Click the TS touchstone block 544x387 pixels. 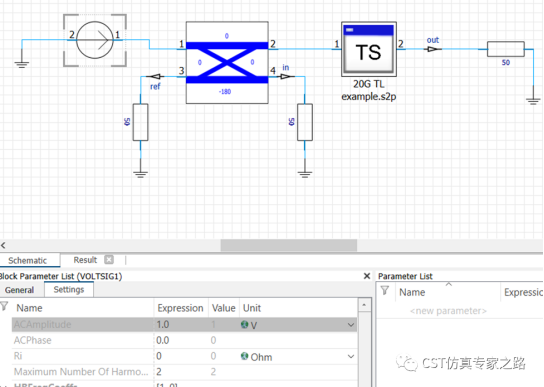(369, 49)
